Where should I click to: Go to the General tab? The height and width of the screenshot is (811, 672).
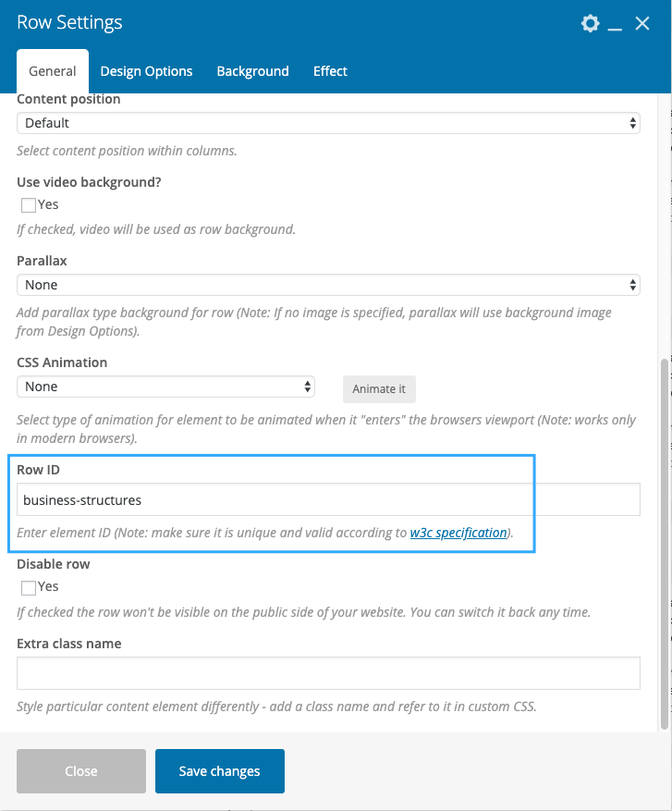52,71
